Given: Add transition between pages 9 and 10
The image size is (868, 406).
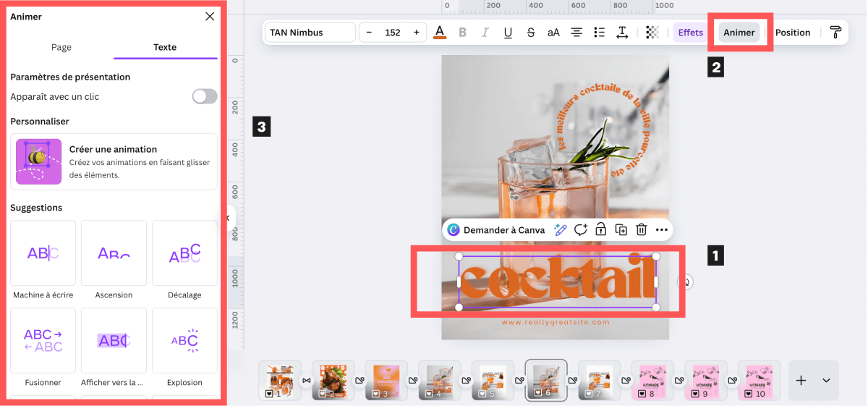Looking at the screenshot, I should (732, 380).
